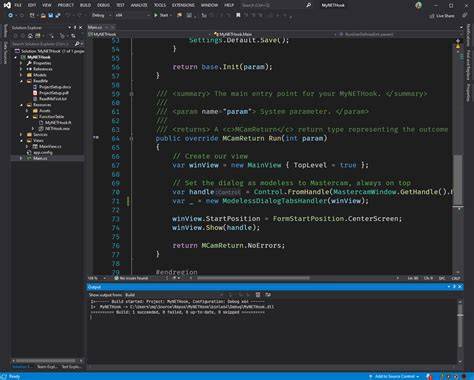Open the EDIT menu
Image resolution: width=474 pixels, height=380 pixels.
pyautogui.click(x=32, y=5)
